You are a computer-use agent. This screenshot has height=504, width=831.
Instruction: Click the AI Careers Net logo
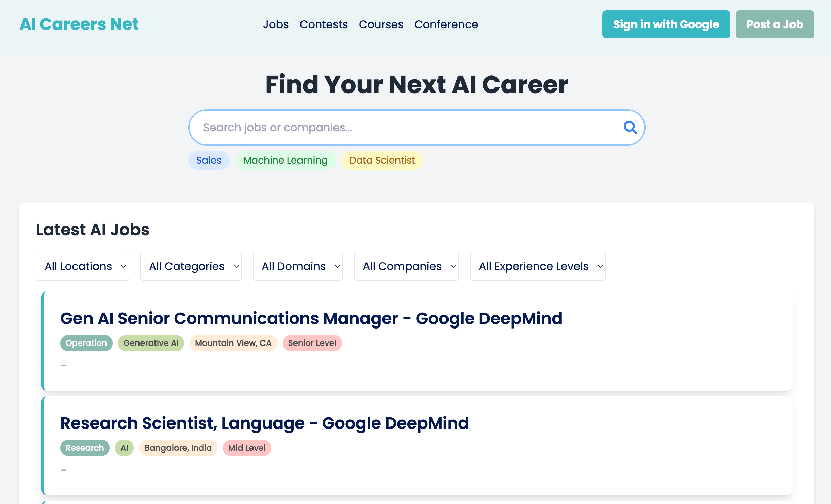79,24
